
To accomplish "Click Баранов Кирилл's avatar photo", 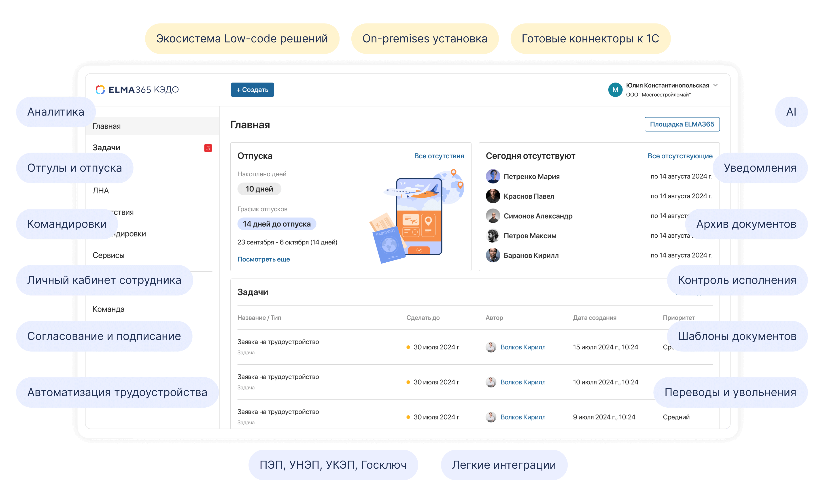I will coord(493,255).
